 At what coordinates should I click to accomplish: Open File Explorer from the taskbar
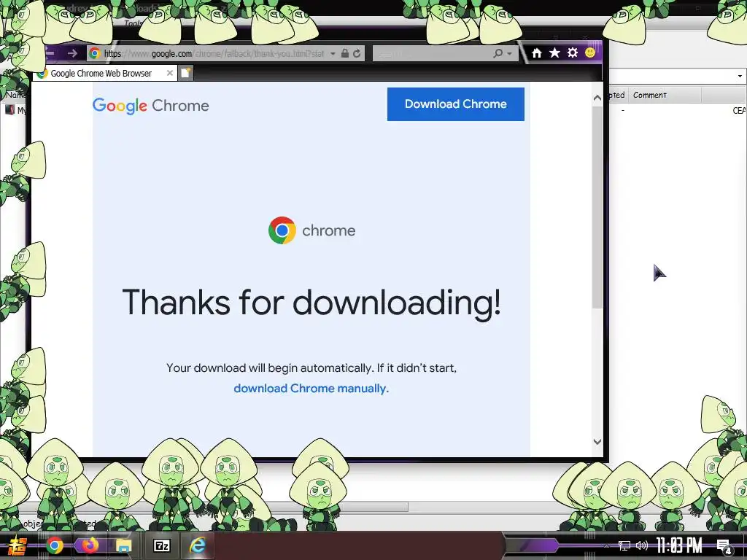[124, 545]
